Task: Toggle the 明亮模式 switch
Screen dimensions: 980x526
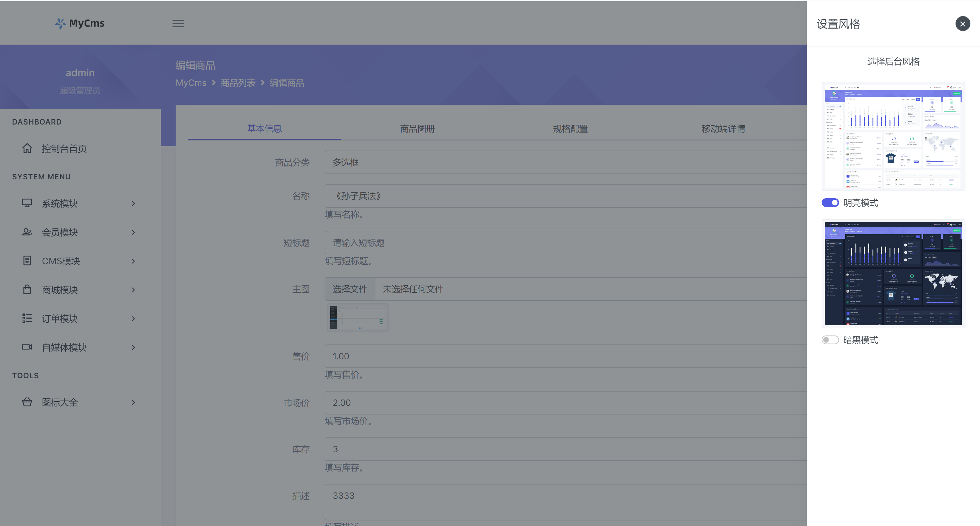Action: (830, 203)
